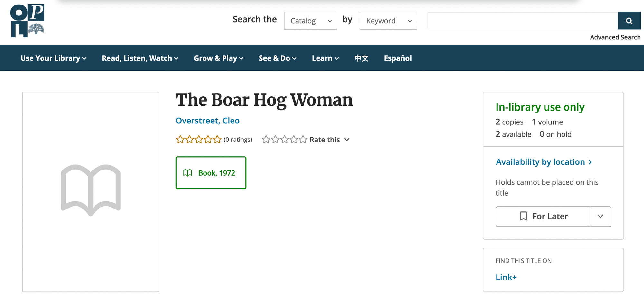Click the open book icon in format box
The image size is (644, 302).
click(x=187, y=173)
